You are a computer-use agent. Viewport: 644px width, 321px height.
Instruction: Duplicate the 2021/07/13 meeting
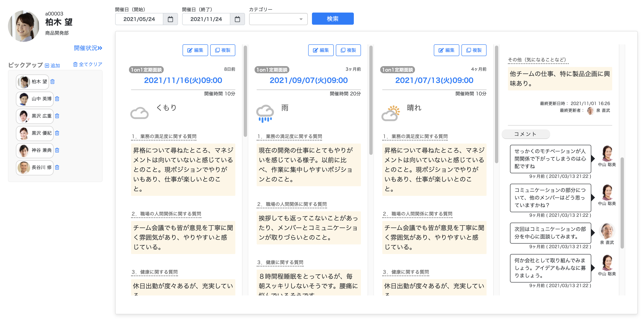(474, 50)
